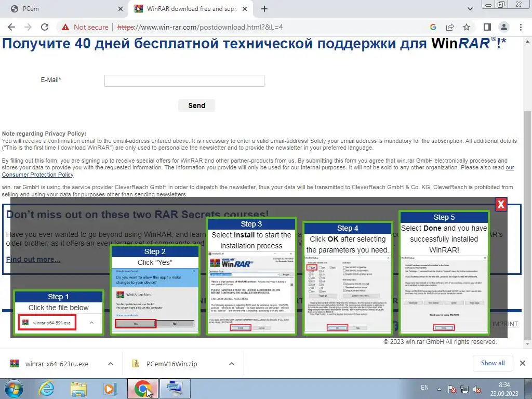This screenshot has height=399, width=532.
Task: Open the Consumer Protection Policy link
Action: coord(37,175)
